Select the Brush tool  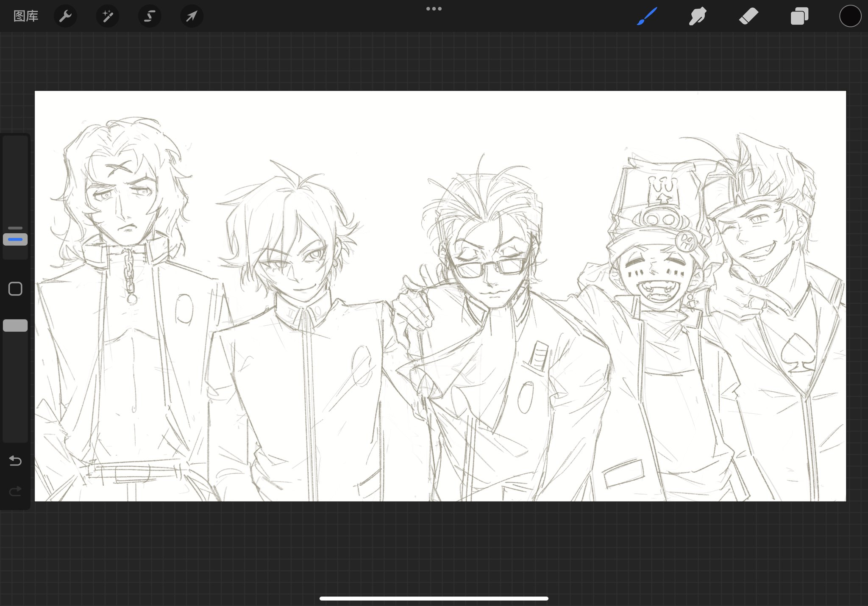tap(647, 17)
